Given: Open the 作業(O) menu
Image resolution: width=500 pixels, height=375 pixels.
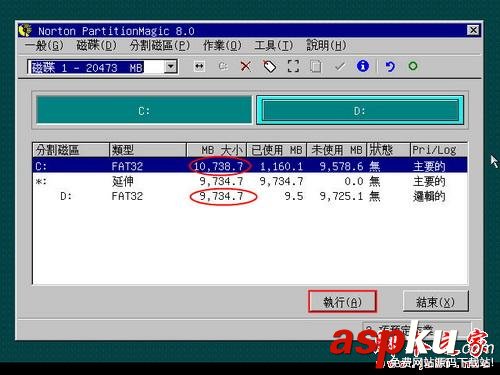Looking at the screenshot, I should pos(222,45).
